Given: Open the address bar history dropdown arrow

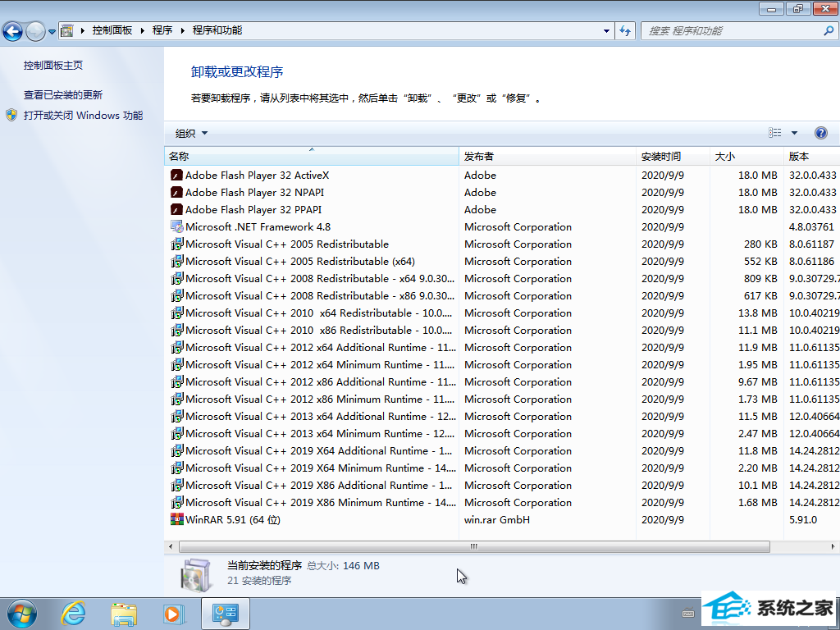Looking at the screenshot, I should coord(606,31).
